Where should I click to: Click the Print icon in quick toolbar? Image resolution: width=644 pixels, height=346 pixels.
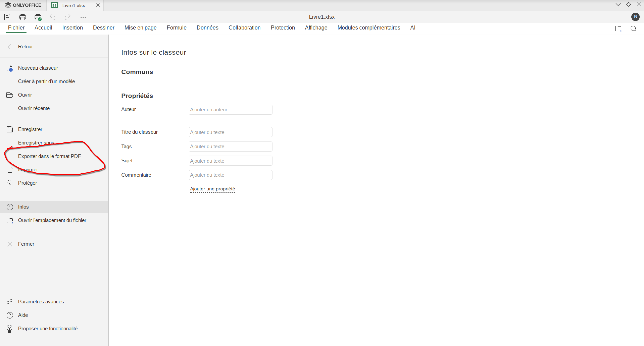pos(22,17)
